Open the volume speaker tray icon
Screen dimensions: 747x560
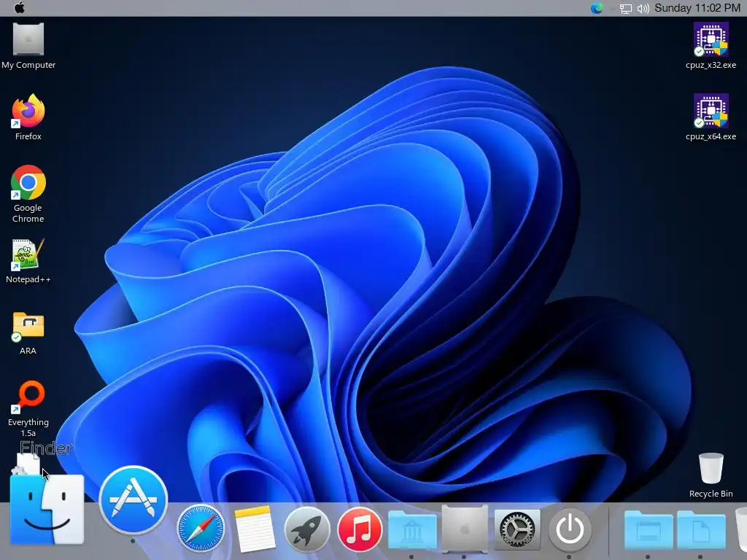pos(643,9)
